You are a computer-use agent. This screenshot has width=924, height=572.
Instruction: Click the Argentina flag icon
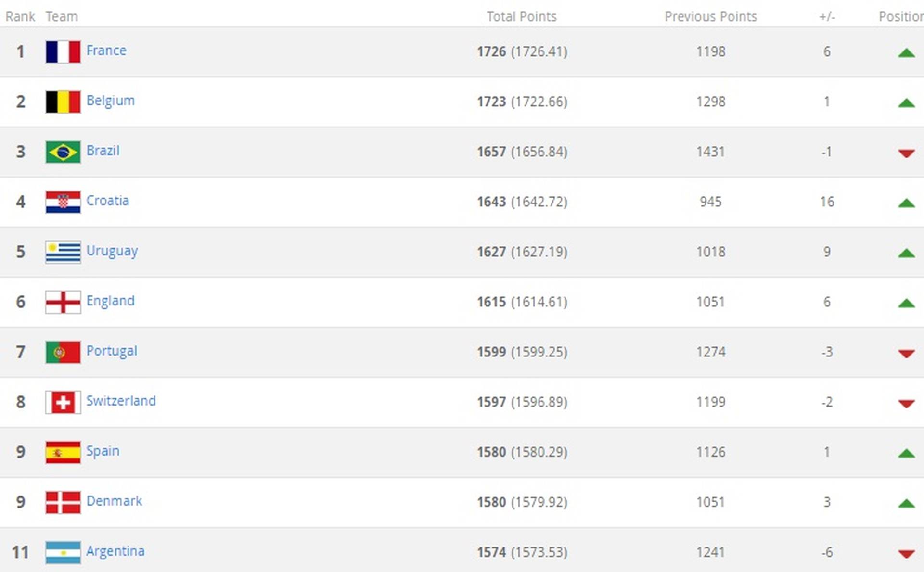pos(63,552)
